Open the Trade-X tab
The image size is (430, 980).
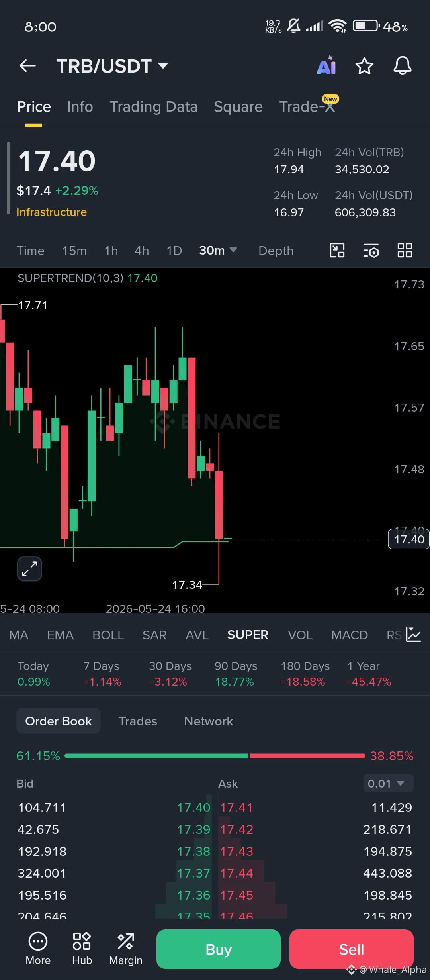307,106
